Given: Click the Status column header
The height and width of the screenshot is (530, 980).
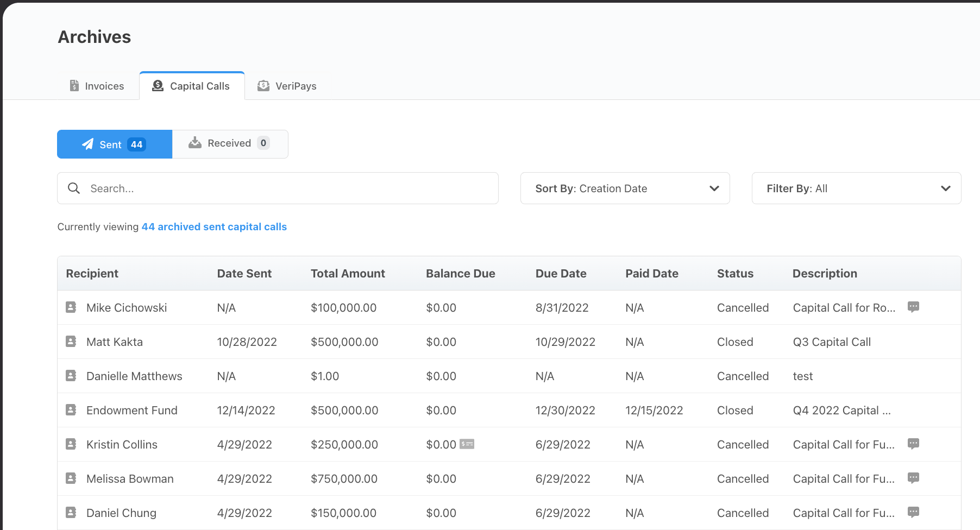Looking at the screenshot, I should [x=735, y=273].
